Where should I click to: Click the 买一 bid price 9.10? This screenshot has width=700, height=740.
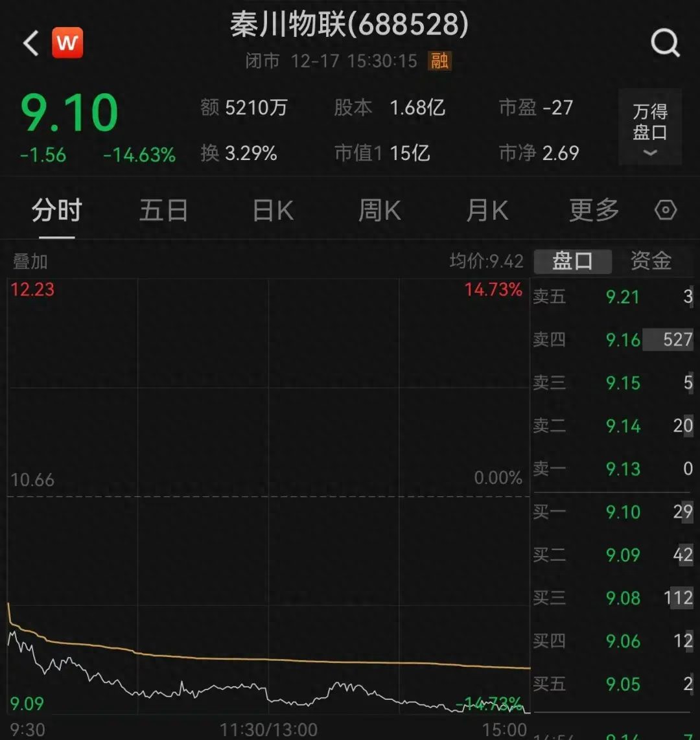623,512
